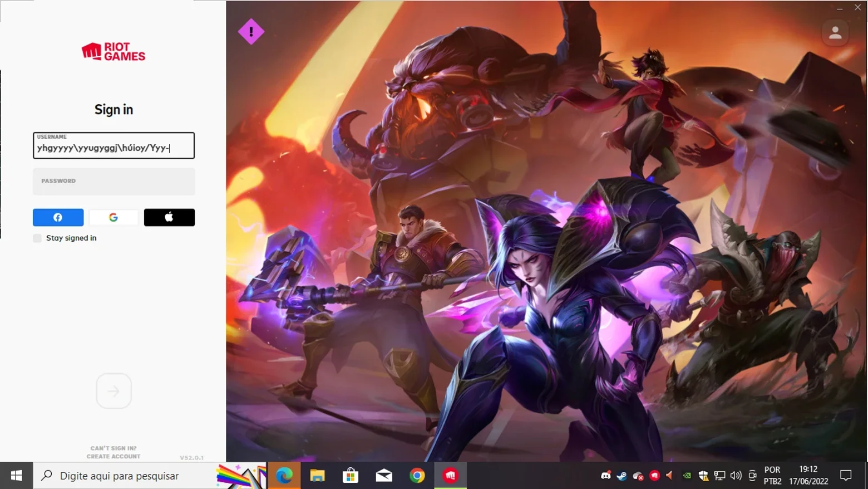Click the arrow submit login button
Image resolution: width=868 pixels, height=489 pixels.
pyautogui.click(x=114, y=391)
